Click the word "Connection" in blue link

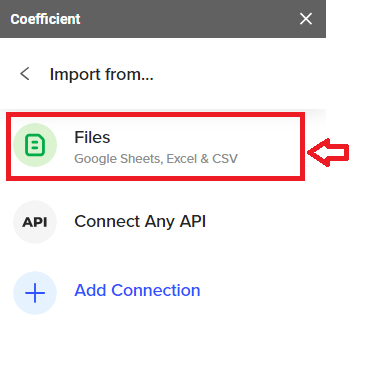(x=156, y=290)
